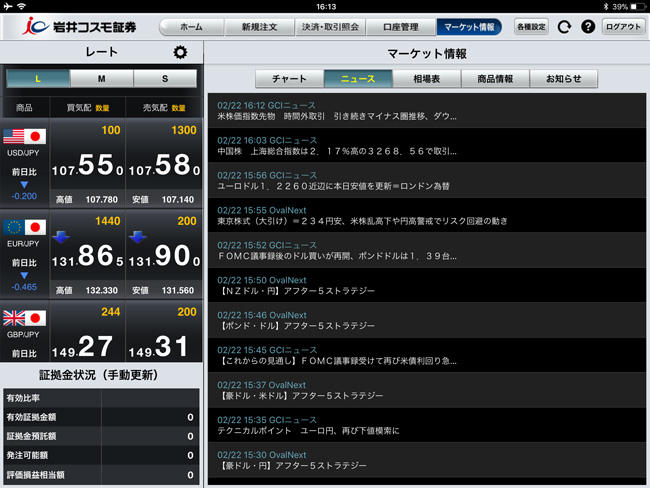The image size is (650, 488).
Task: Tap 評価損益相当額 row
Action: (x=101, y=475)
